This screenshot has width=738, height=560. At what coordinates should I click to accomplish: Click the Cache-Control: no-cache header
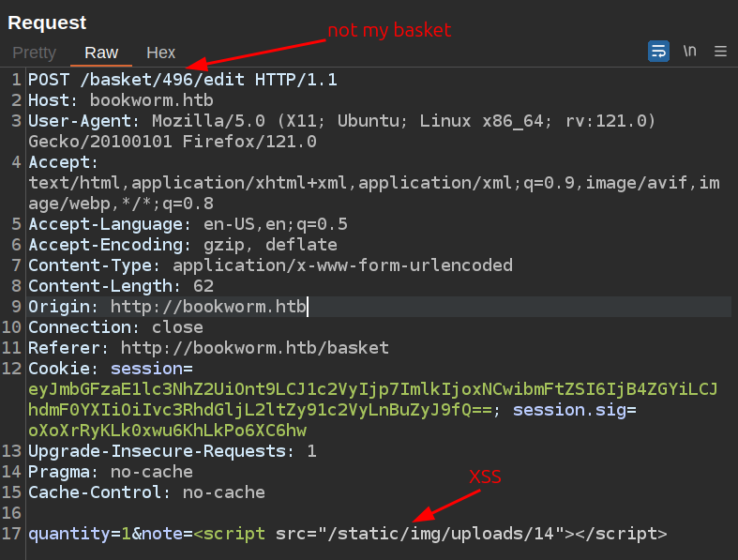coord(147,492)
